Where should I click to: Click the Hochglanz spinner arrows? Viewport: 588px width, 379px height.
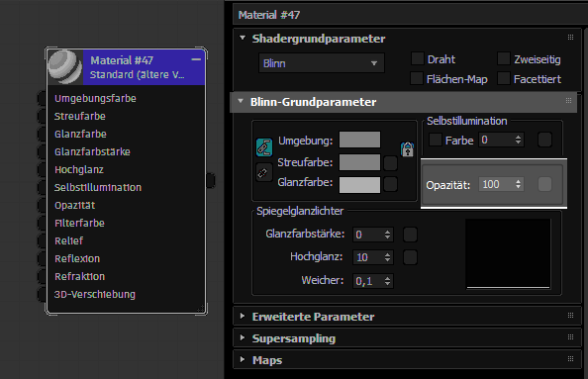(x=387, y=257)
